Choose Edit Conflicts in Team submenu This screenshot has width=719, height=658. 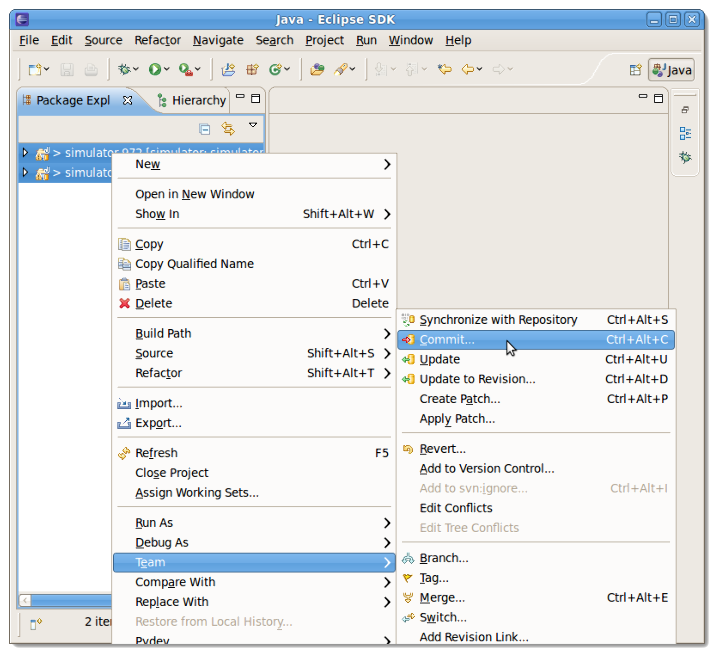536,508
